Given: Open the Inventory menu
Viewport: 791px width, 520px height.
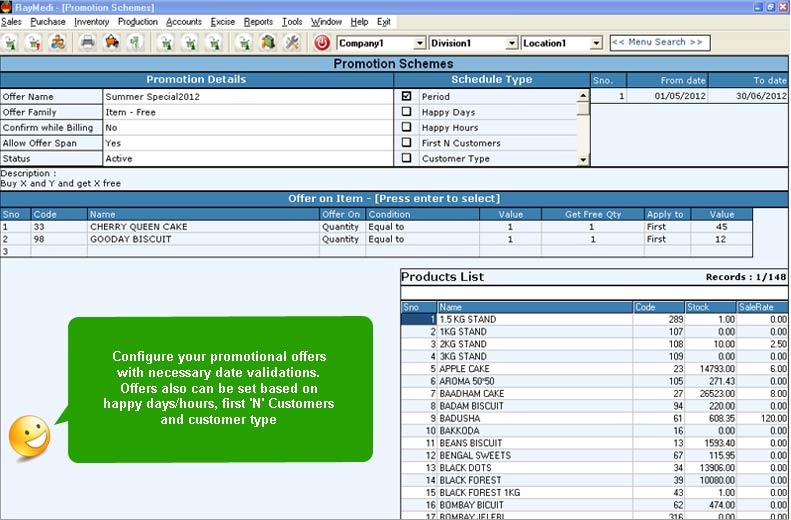Looking at the screenshot, I should point(91,22).
